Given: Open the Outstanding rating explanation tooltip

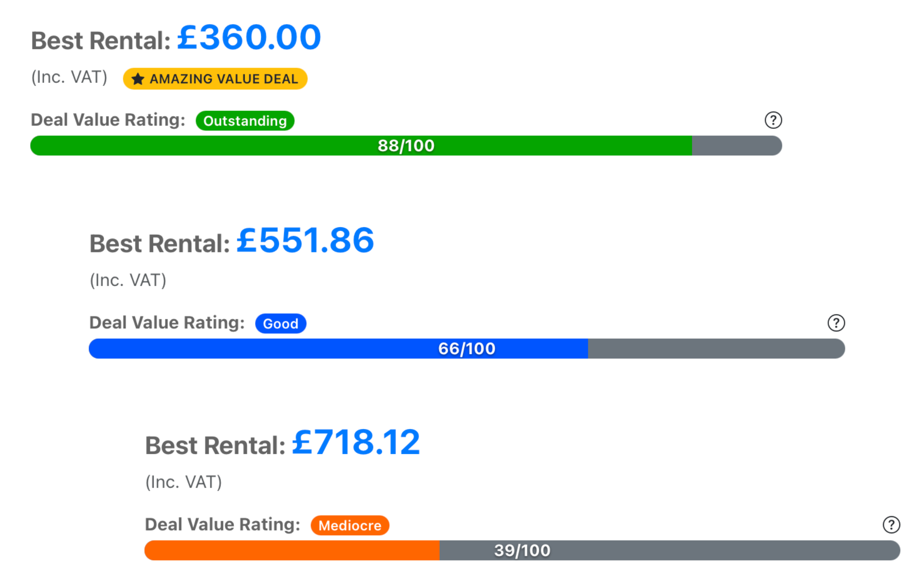Looking at the screenshot, I should tap(774, 120).
